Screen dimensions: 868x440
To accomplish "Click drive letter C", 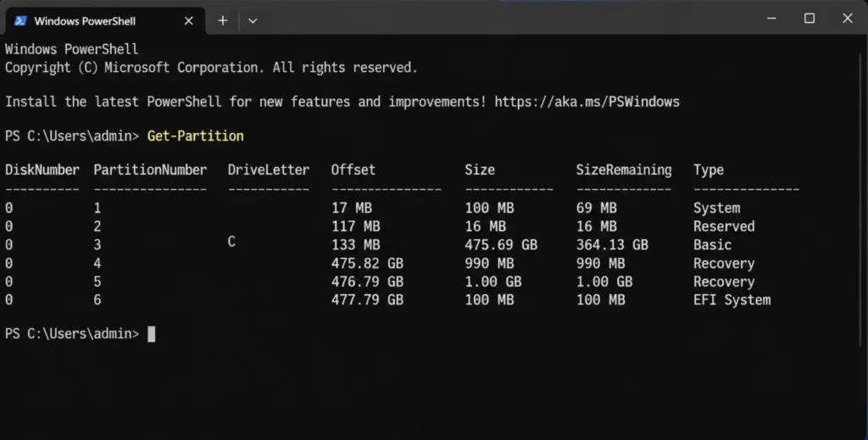I will coord(231,242).
